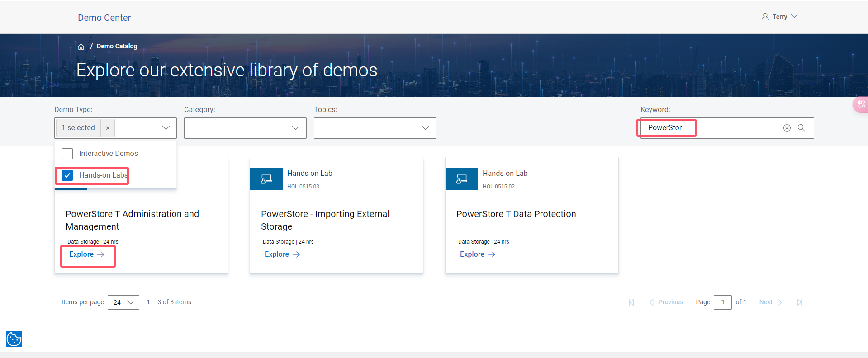Go to first page icon

pos(631,302)
